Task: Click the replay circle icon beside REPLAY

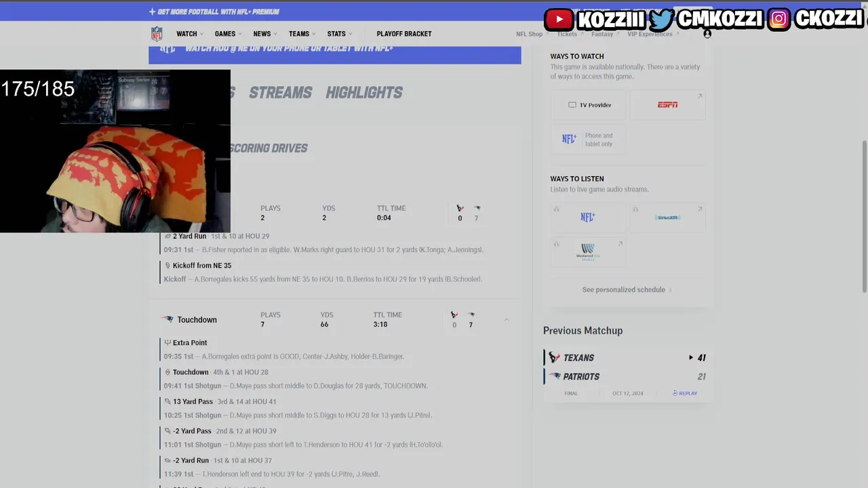Action: pyautogui.click(x=675, y=393)
